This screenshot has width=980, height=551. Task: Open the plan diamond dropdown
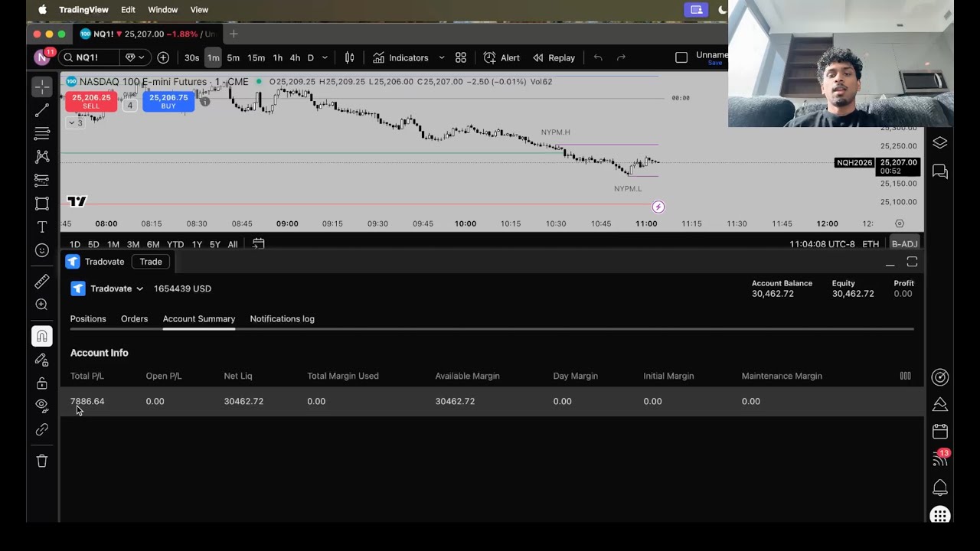pyautogui.click(x=135, y=57)
